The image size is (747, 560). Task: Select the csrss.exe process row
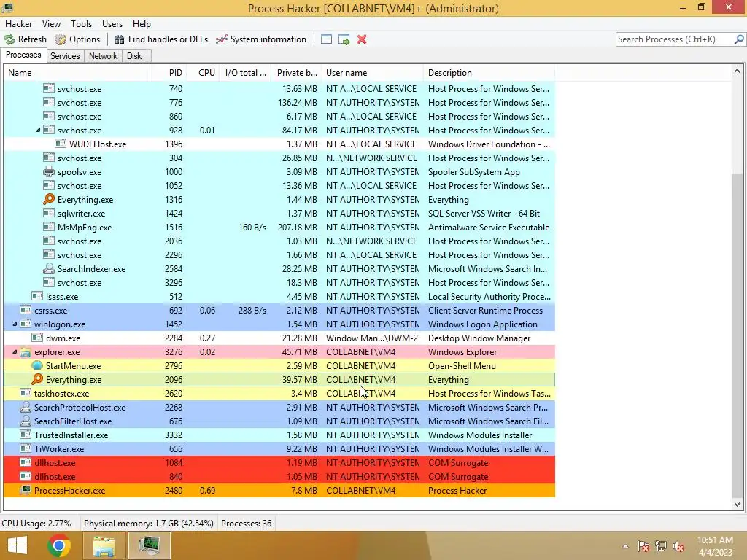(x=279, y=311)
